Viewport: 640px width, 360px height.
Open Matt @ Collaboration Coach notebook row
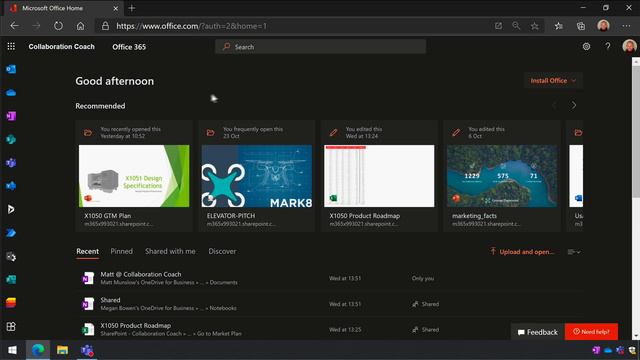pos(329,278)
